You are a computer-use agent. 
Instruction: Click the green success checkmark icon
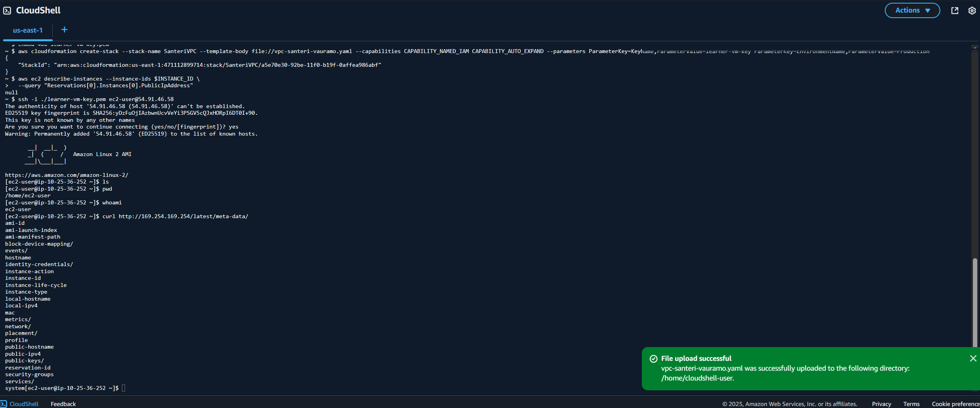tap(654, 359)
